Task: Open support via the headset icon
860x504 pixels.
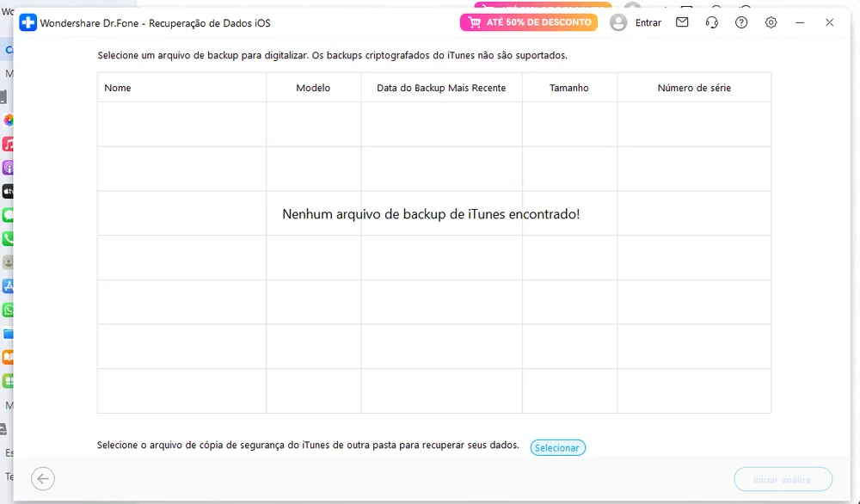Action: 712,22
